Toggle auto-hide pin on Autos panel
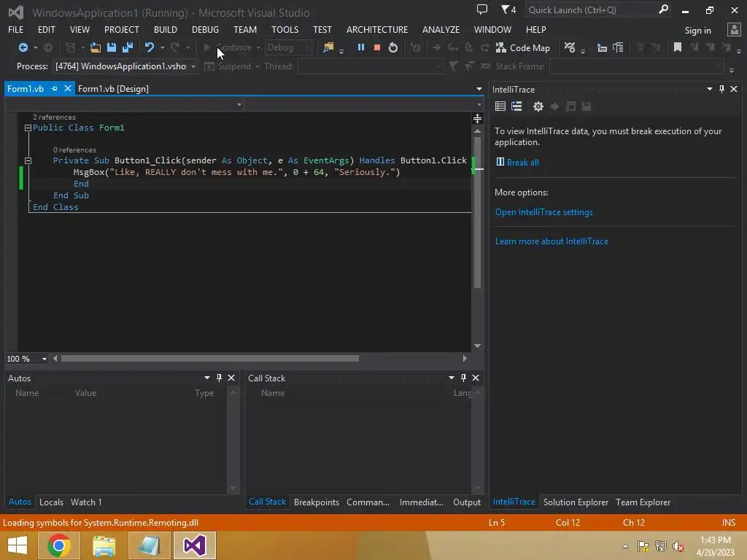This screenshot has height=560, width=747. coord(219,378)
